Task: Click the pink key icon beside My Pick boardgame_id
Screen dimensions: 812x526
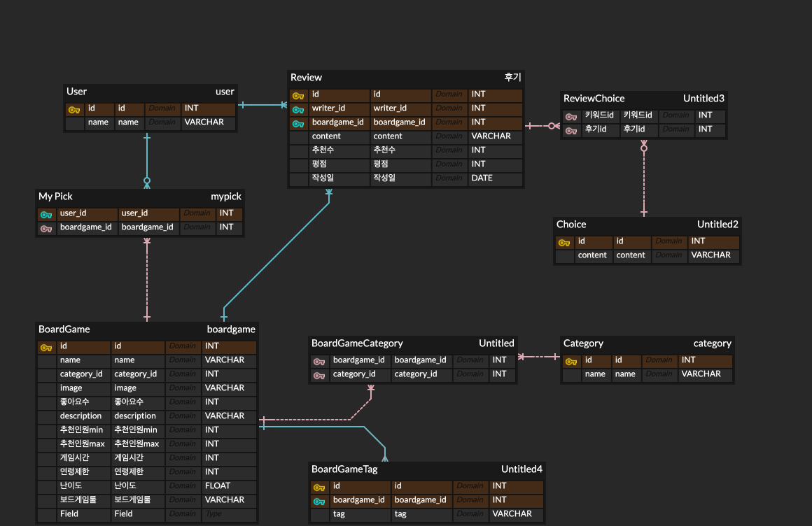Action: click(x=46, y=228)
